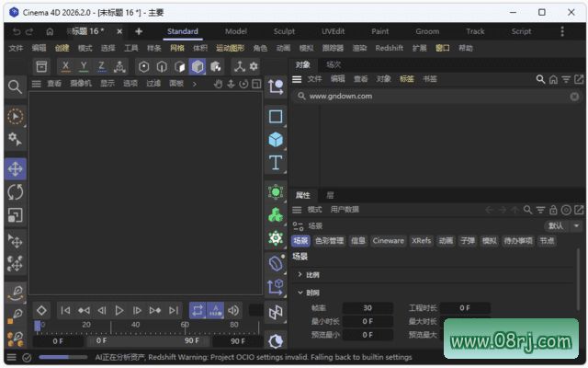Click the home icon in top bar
The height and width of the screenshot is (368, 588).
pyautogui.click(x=50, y=31)
